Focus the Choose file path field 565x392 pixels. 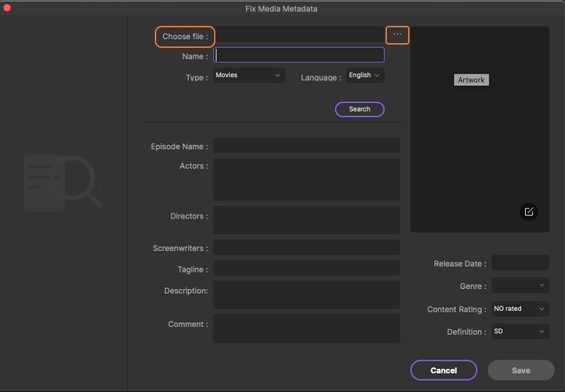pyautogui.click(x=299, y=35)
